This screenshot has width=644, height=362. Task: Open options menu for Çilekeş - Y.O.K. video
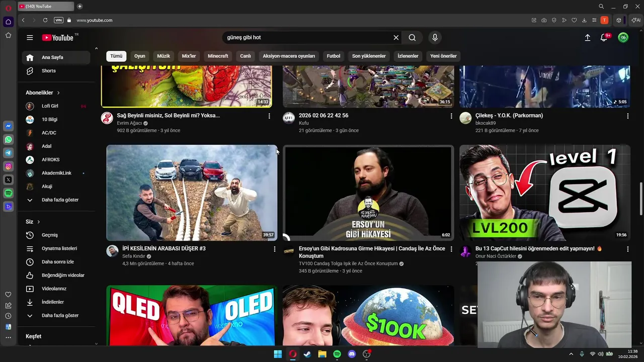coord(627,116)
